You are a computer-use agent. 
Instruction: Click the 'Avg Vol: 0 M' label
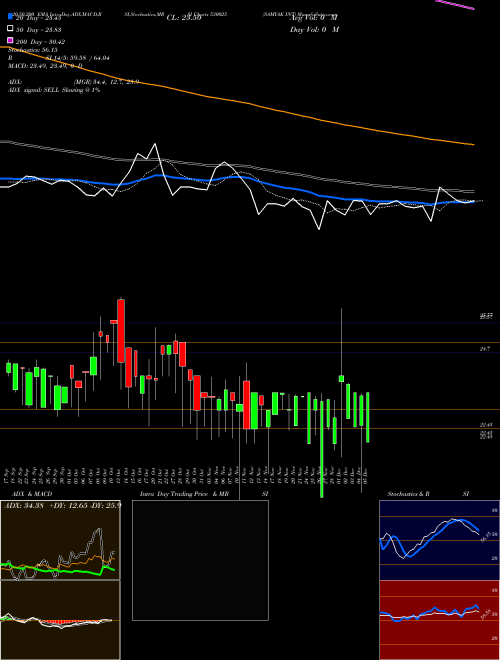(x=314, y=18)
